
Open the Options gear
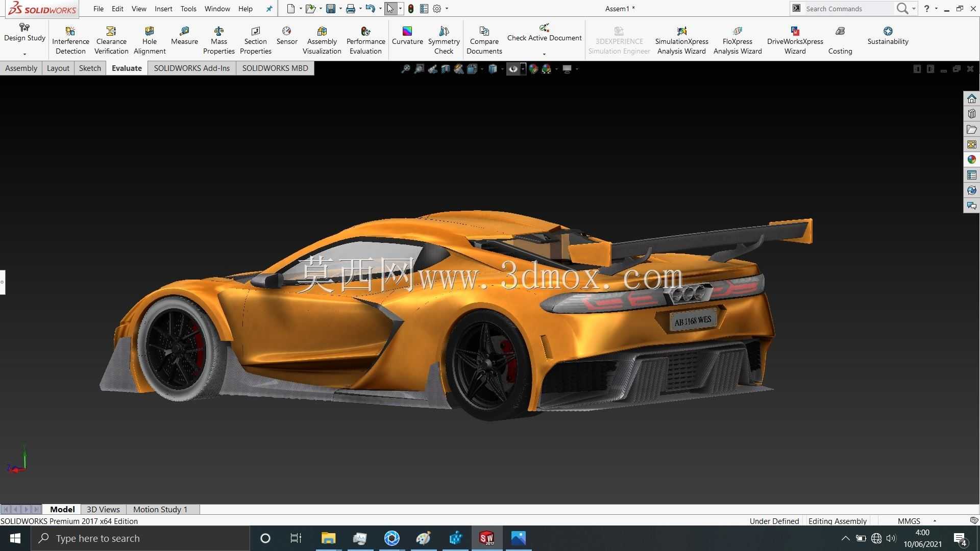tap(437, 9)
